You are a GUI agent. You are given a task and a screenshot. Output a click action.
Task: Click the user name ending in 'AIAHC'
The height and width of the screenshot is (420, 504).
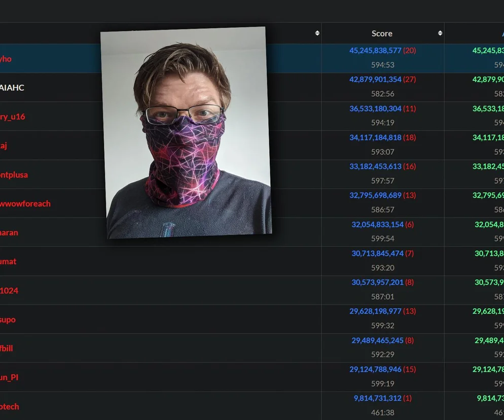pyautogui.click(x=12, y=88)
